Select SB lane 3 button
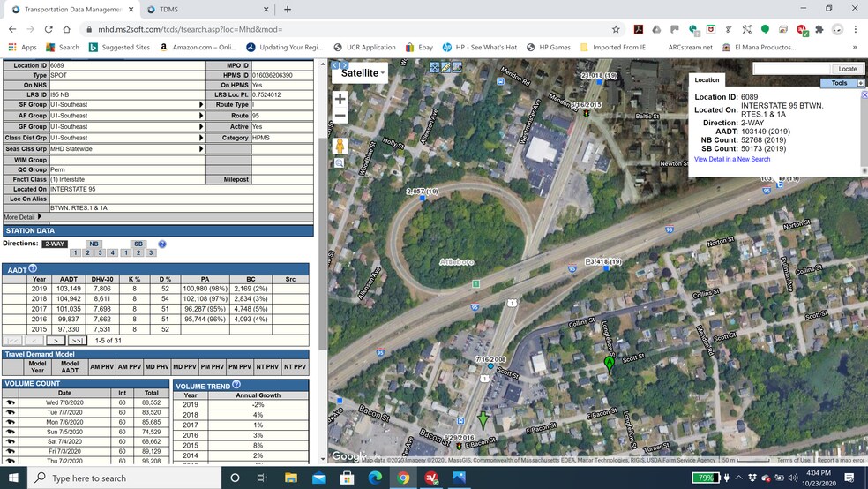The height and width of the screenshot is (489, 868). click(x=151, y=252)
